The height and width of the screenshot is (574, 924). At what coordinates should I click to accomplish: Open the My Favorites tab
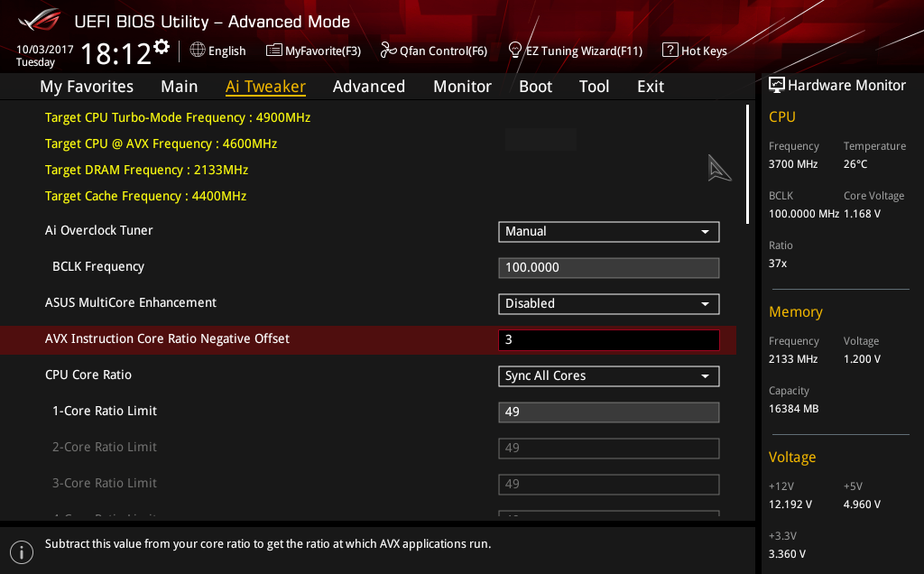click(87, 87)
